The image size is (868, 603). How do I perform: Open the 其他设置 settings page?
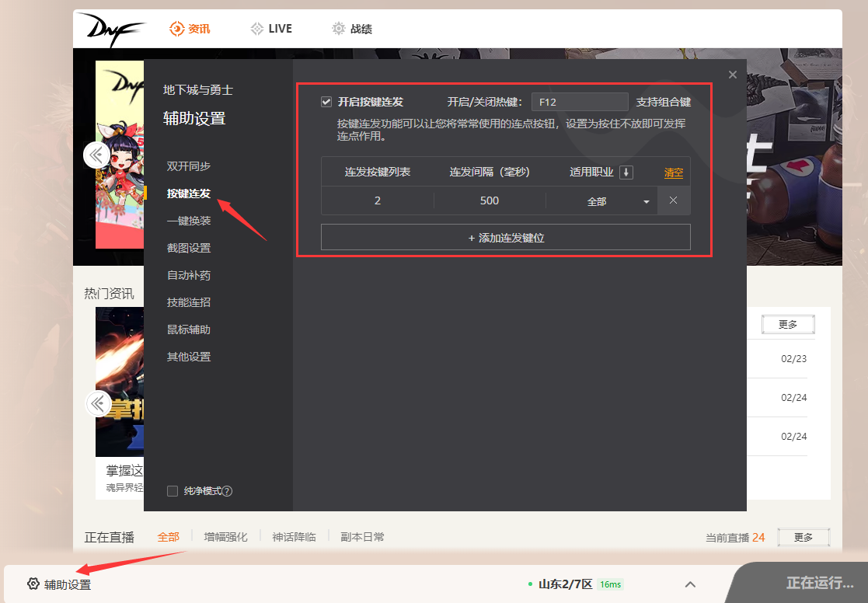click(x=189, y=357)
